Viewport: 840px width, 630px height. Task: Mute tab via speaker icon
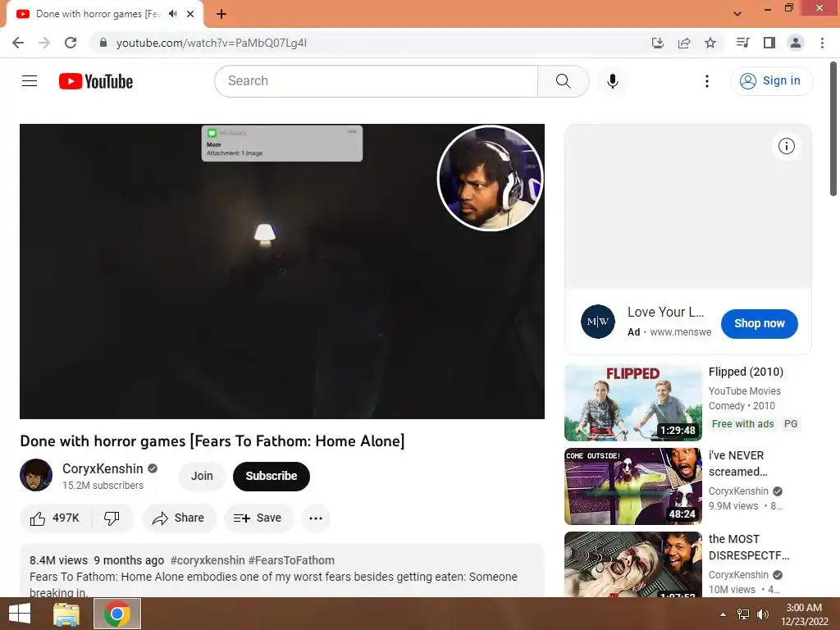click(172, 14)
